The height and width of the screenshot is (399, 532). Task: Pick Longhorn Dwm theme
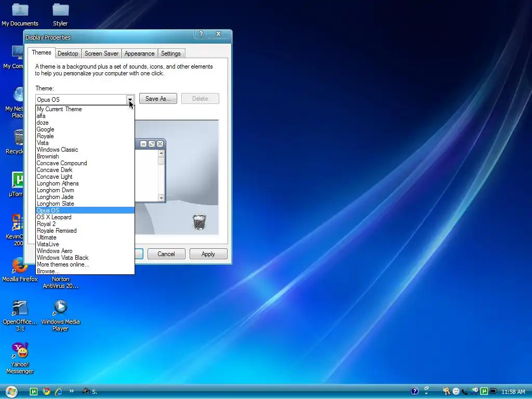coord(85,190)
